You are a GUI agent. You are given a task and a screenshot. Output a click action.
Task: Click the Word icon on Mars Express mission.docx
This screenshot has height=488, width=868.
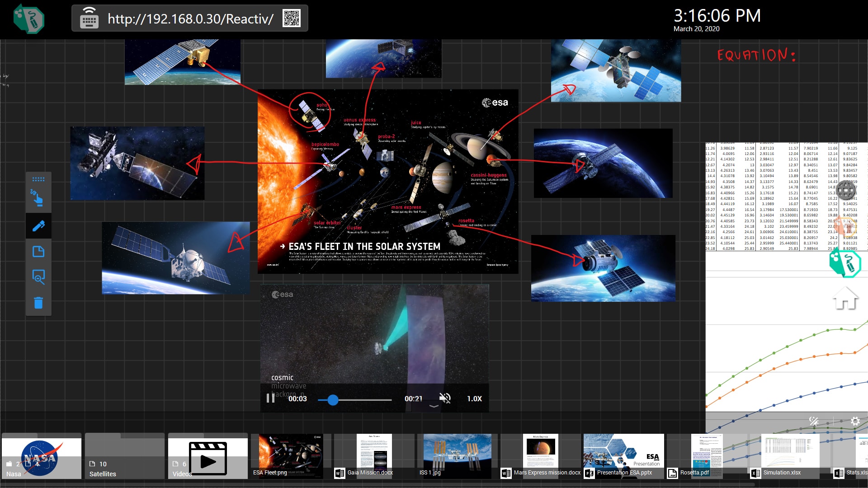(x=506, y=473)
